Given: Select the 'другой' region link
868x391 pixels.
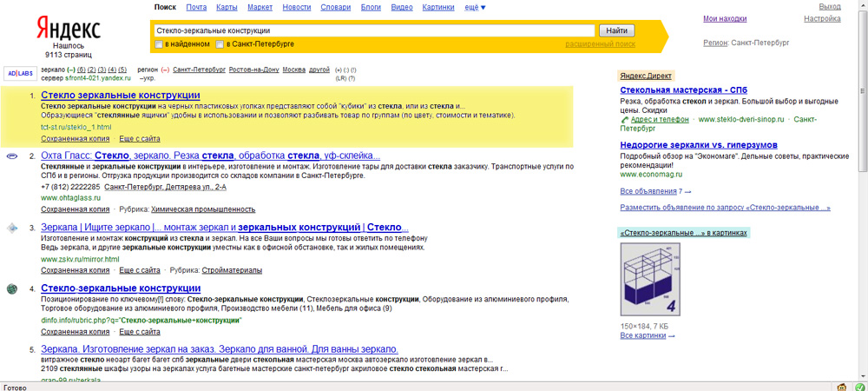Looking at the screenshot, I should tap(319, 70).
